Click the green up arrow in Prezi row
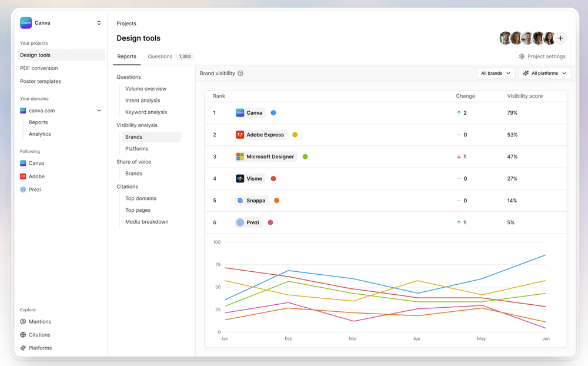588x366 pixels. tap(459, 222)
